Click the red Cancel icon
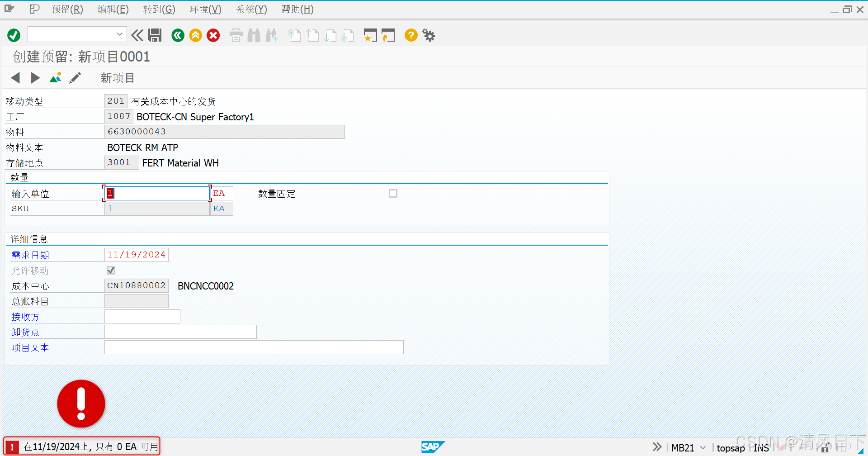The width and height of the screenshot is (868, 456). click(x=213, y=35)
